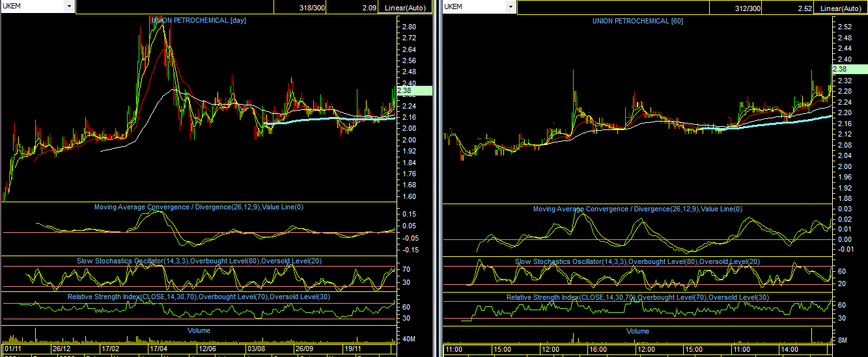Open the UKEM symbol dropdown in the daily chart

click(x=70, y=7)
